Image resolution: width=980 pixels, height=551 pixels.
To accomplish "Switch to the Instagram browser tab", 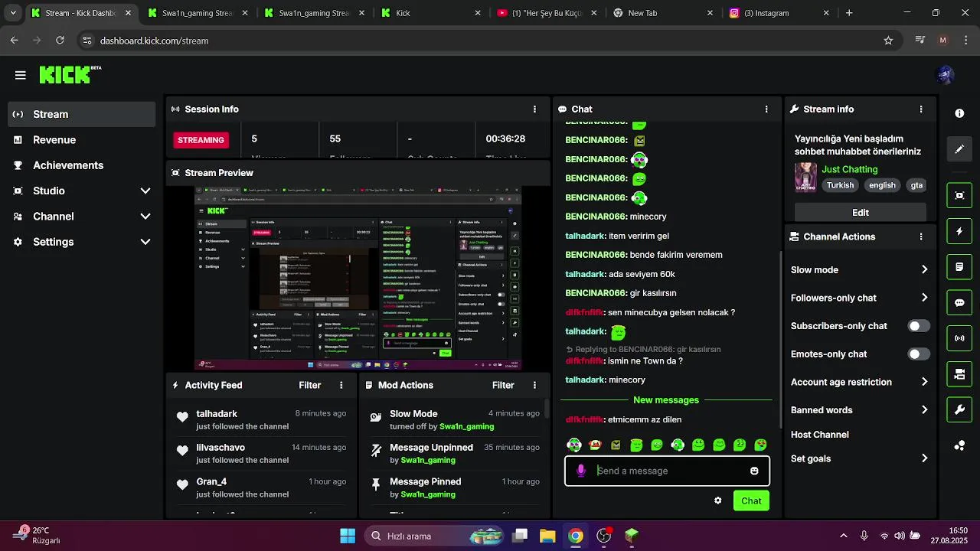I will (778, 13).
